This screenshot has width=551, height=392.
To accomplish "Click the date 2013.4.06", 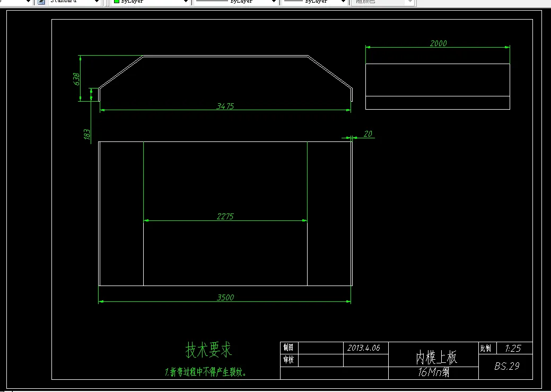I will [364, 348].
